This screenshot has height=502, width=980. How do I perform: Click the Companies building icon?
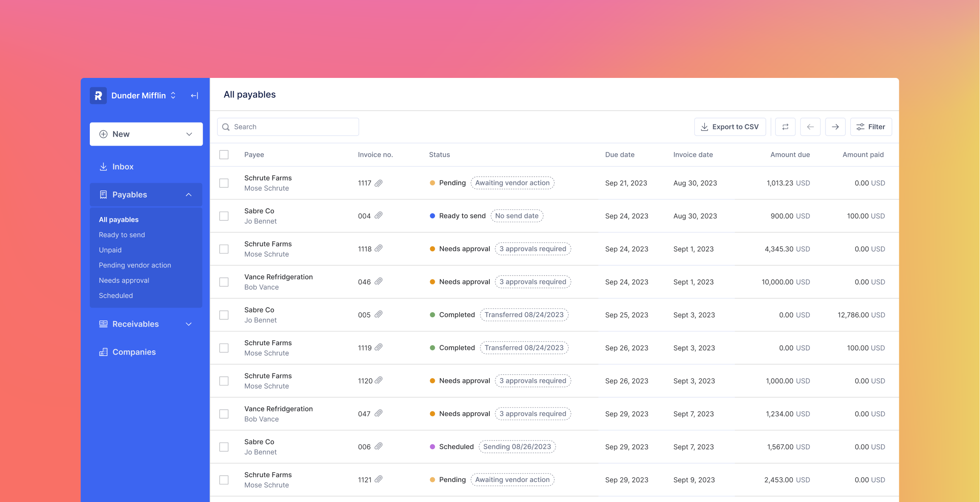tap(103, 352)
